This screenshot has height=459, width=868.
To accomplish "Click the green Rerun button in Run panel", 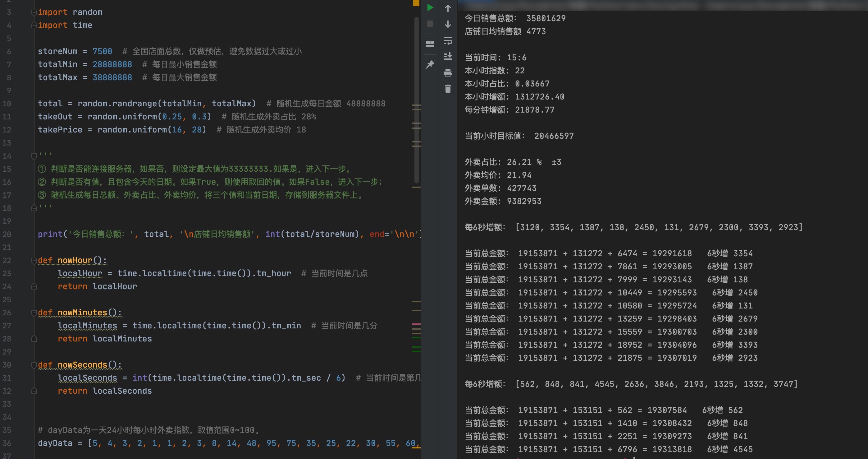I will click(x=430, y=7).
